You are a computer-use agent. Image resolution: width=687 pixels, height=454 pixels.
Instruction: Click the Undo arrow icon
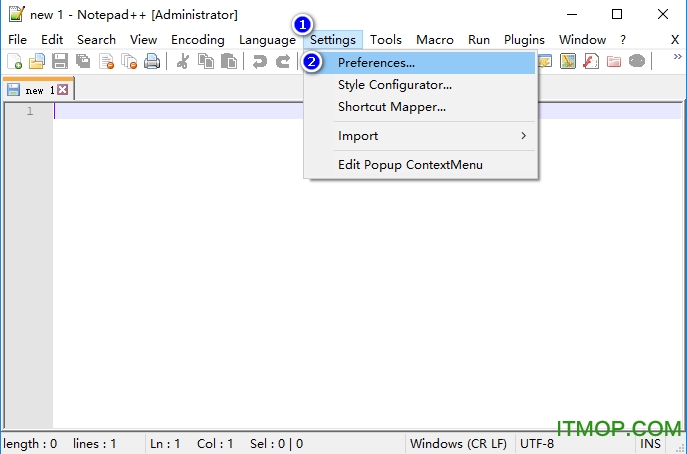pyautogui.click(x=259, y=61)
